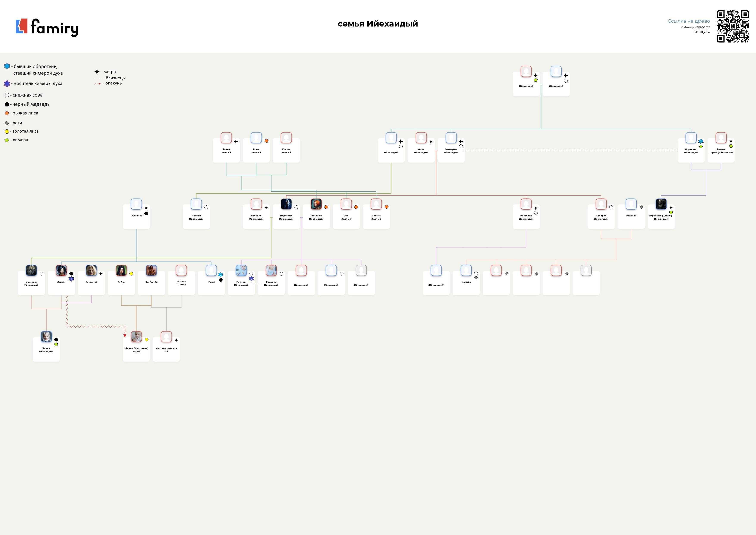
Task: Click the gray diamond on Изханей's card
Action: tap(641, 207)
